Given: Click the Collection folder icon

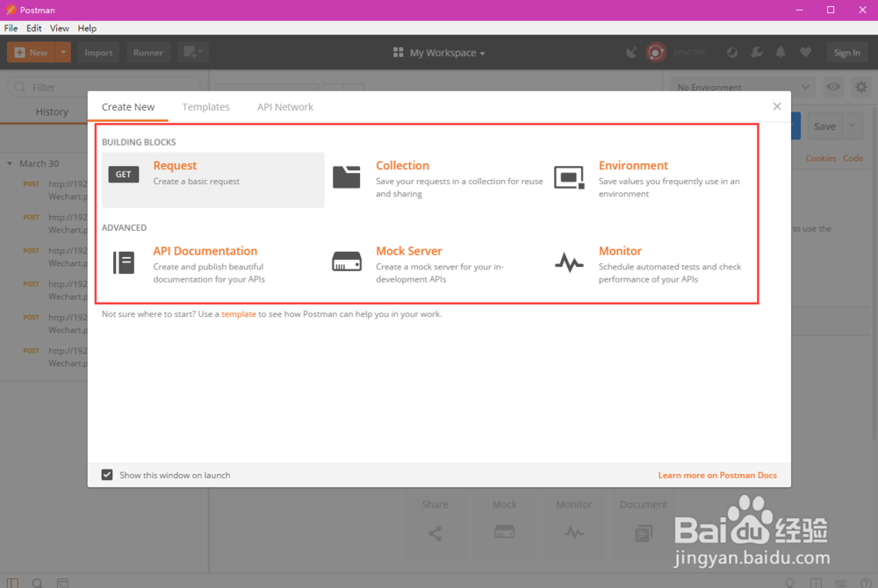Looking at the screenshot, I should 346,176.
